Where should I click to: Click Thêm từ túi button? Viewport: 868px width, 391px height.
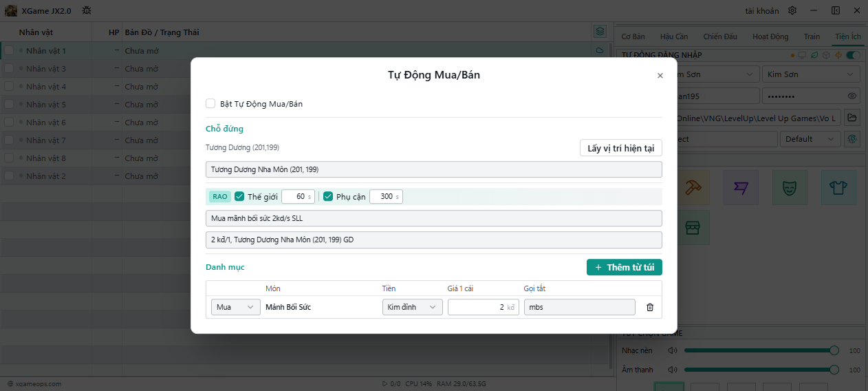pyautogui.click(x=625, y=267)
